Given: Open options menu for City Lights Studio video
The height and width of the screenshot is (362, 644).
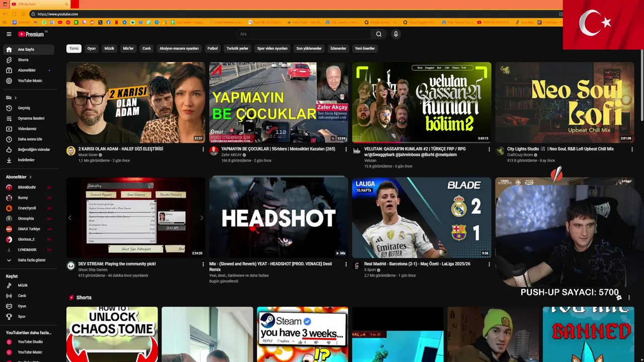Looking at the screenshot, I should (632, 149).
